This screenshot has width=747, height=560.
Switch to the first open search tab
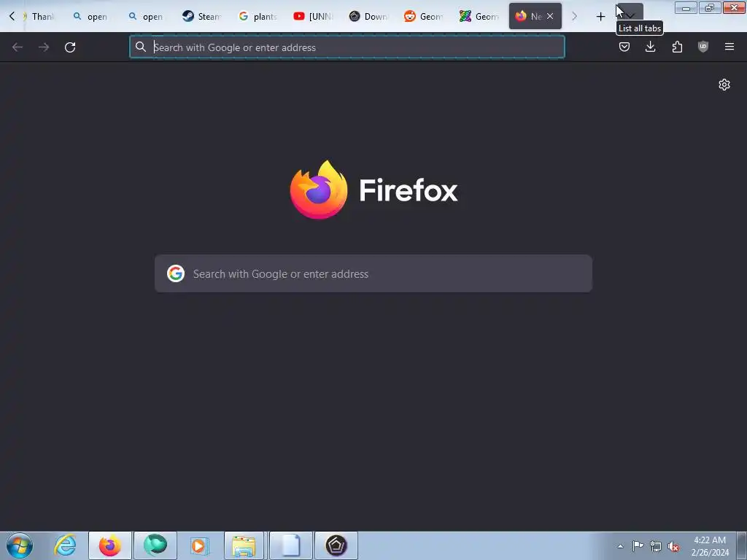pos(90,16)
